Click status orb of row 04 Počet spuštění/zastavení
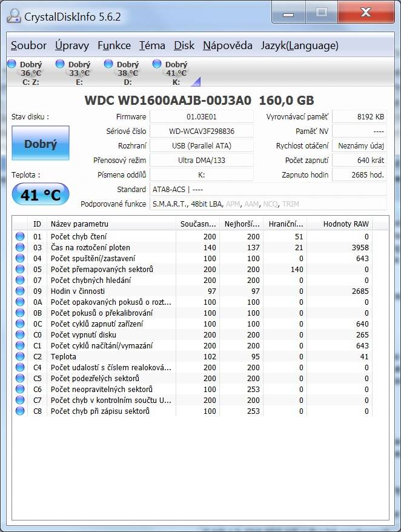401x532 pixels. coord(20,258)
